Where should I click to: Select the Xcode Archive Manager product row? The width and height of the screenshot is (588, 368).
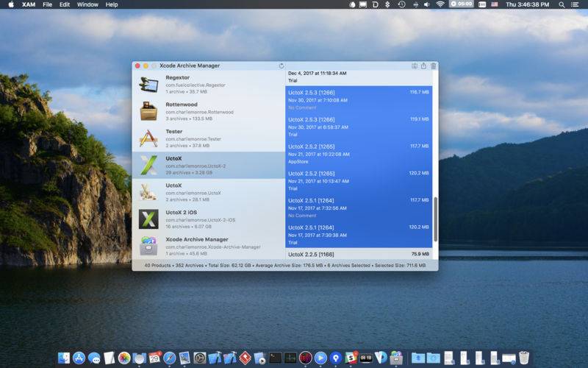point(209,246)
